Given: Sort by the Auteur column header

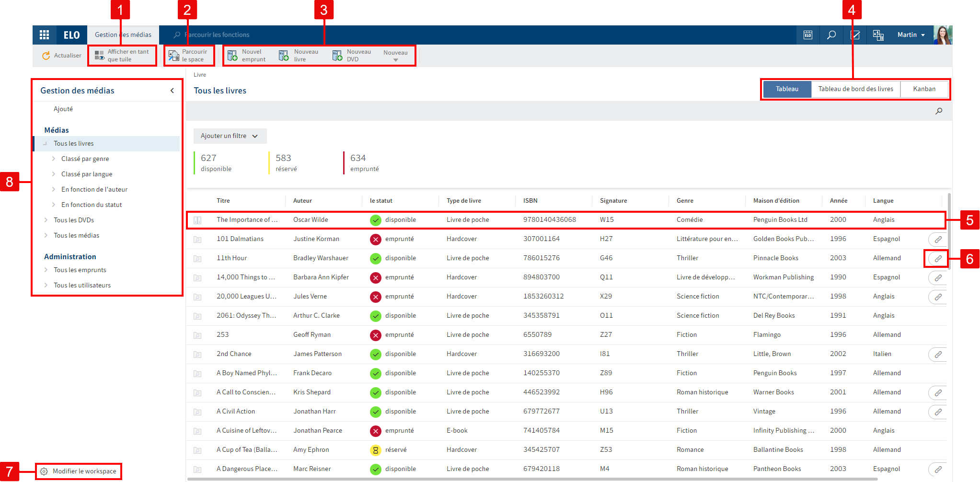Looking at the screenshot, I should 302,201.
